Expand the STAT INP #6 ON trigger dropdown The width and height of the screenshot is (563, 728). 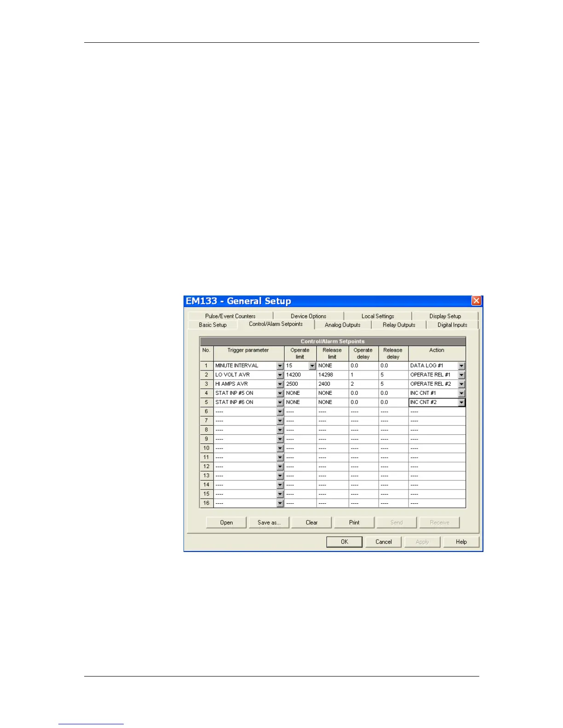coord(280,403)
